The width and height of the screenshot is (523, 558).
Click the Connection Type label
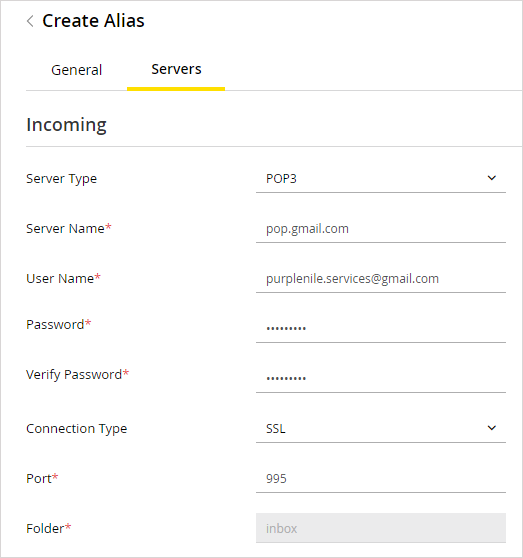[x=76, y=429]
